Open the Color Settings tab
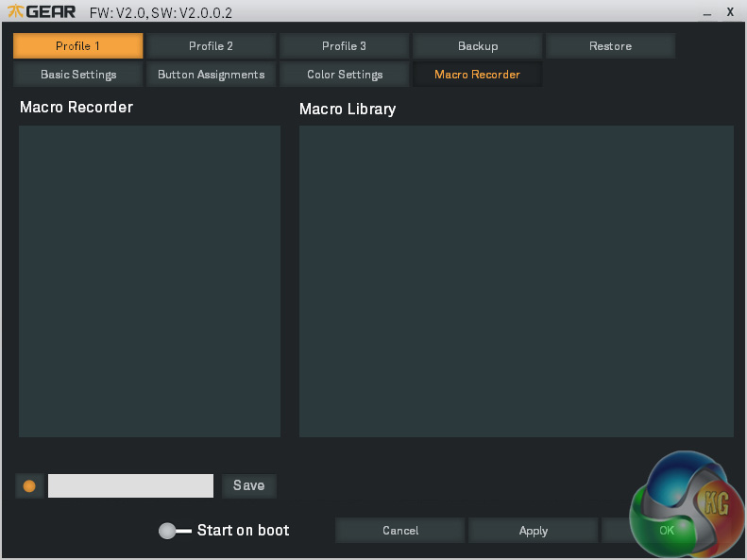The height and width of the screenshot is (560, 747). point(344,75)
